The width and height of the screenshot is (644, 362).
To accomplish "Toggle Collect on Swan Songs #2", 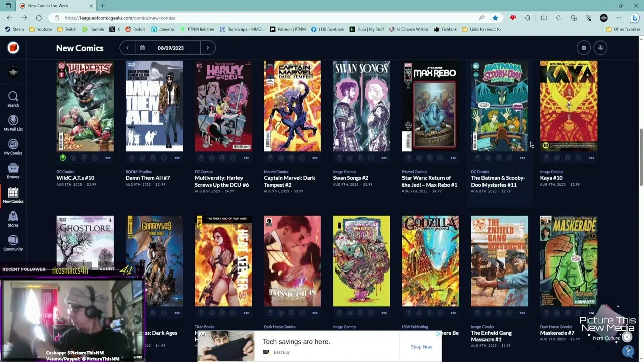I will pos(350,158).
